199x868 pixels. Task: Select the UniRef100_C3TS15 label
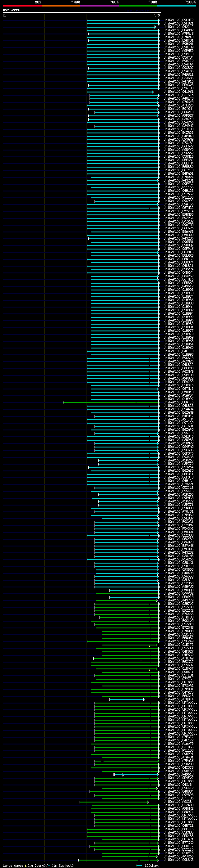tap(179, 95)
